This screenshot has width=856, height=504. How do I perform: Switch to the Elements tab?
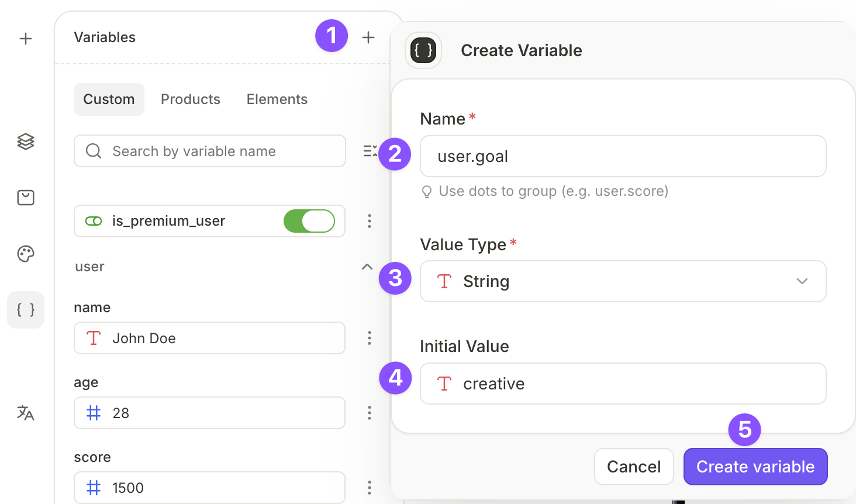[277, 99]
